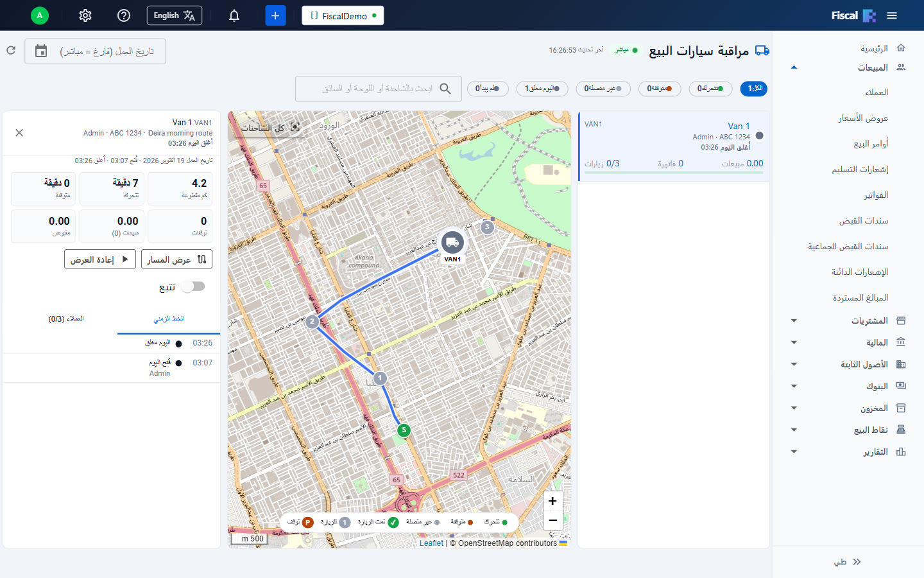Expand the المشتريات sidebar section

pyautogui.click(x=848, y=320)
